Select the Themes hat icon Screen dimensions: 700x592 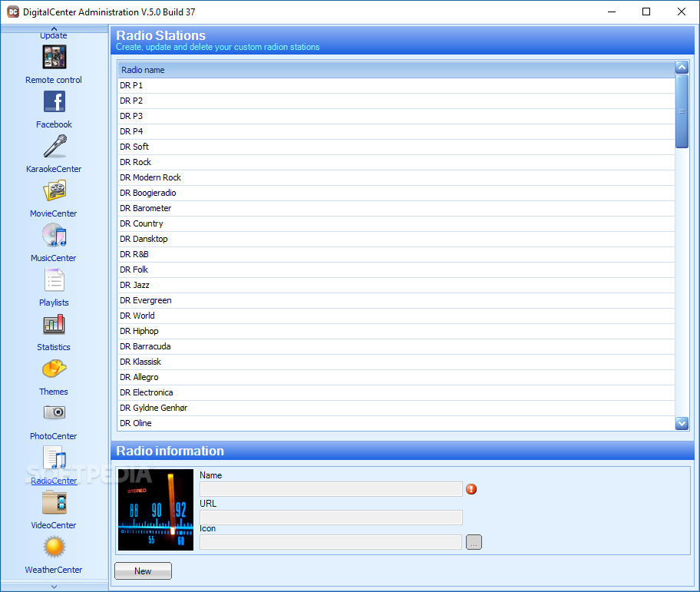[54, 369]
